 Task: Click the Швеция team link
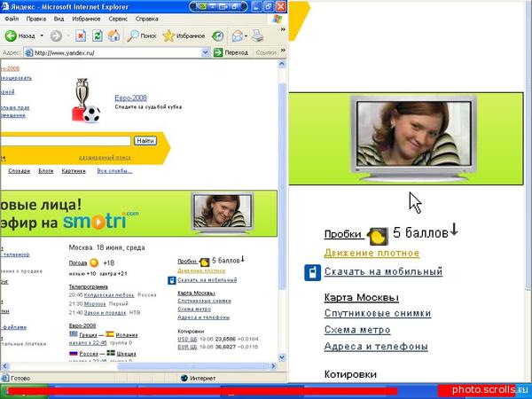[x=126, y=354]
